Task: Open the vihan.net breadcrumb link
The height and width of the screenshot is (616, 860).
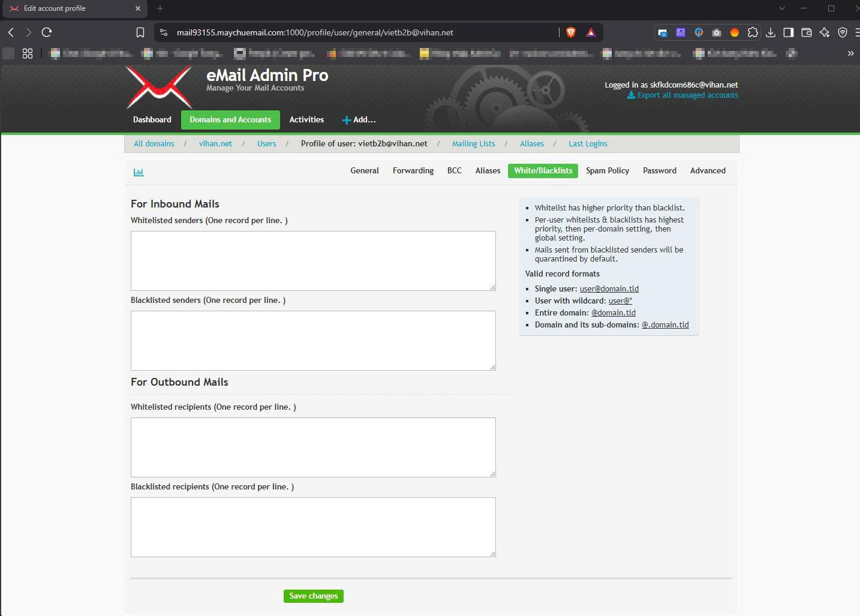Action: coord(215,144)
